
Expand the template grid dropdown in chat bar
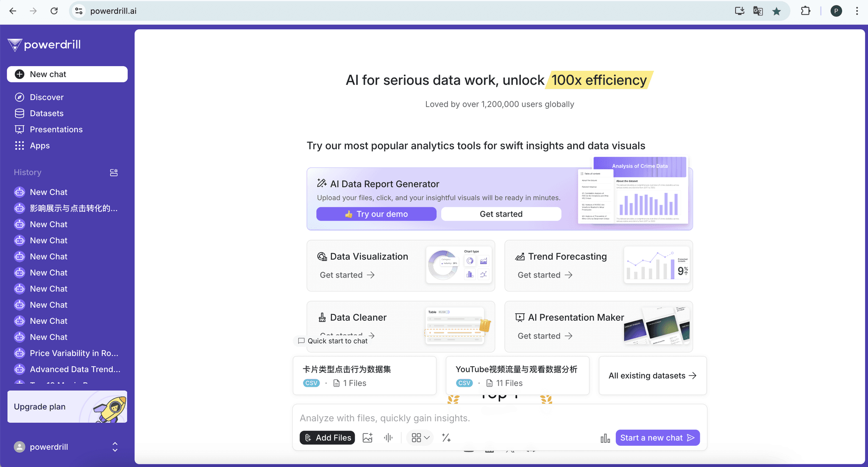[420, 437]
